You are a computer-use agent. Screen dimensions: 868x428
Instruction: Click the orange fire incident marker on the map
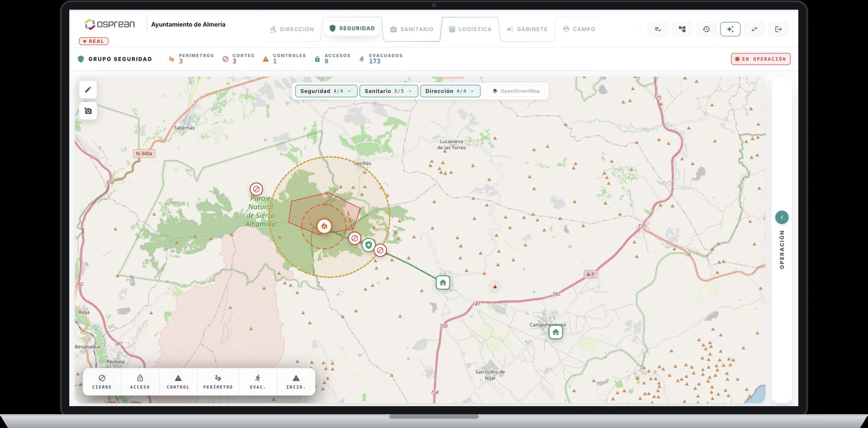click(x=324, y=226)
